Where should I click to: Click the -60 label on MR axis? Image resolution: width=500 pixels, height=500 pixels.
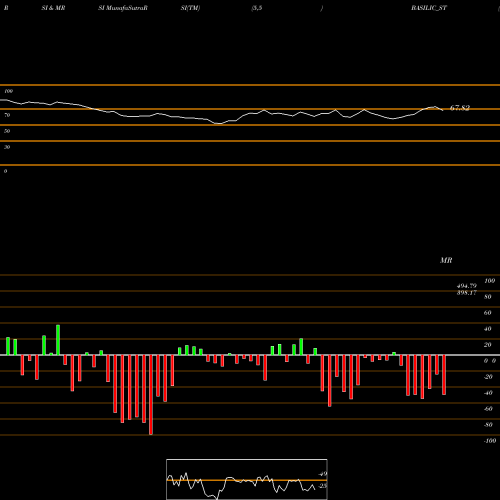tap(488, 409)
